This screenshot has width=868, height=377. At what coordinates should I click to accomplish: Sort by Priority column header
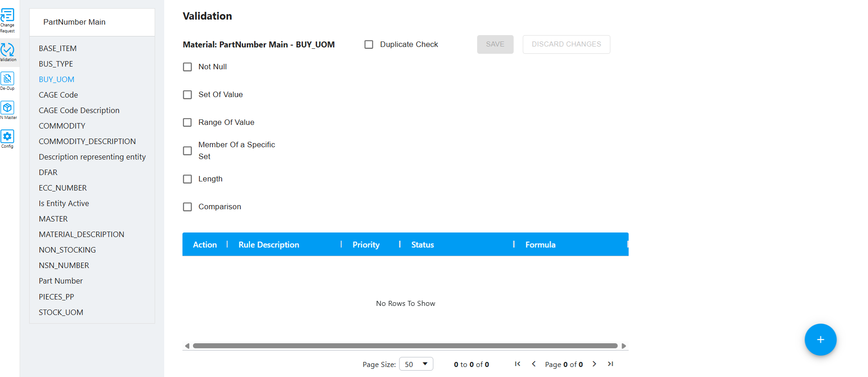(366, 245)
